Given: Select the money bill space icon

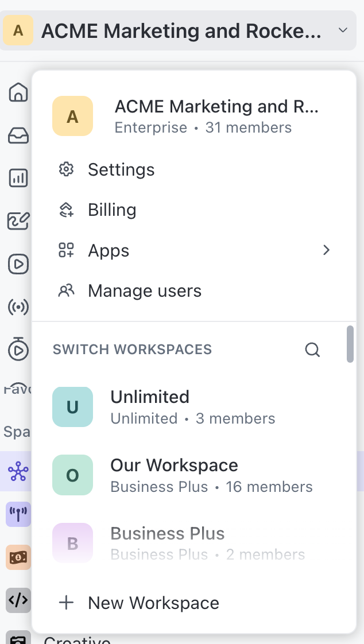Looking at the screenshot, I should tap(18, 557).
